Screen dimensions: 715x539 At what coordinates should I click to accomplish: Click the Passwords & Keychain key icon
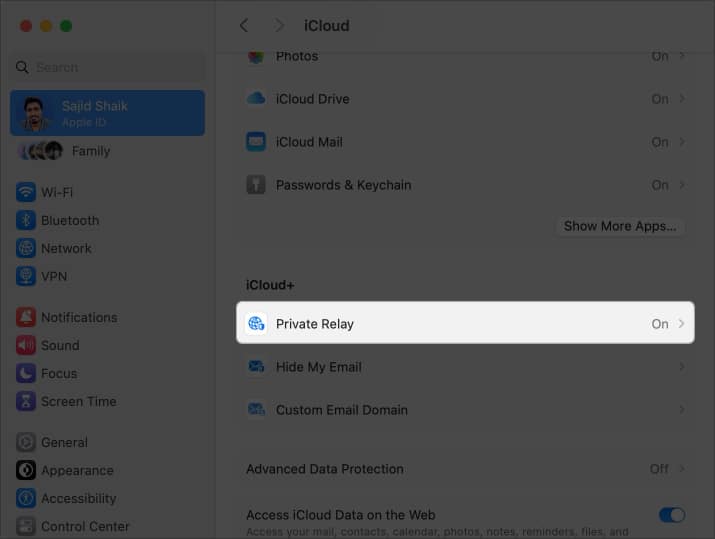pyautogui.click(x=256, y=185)
